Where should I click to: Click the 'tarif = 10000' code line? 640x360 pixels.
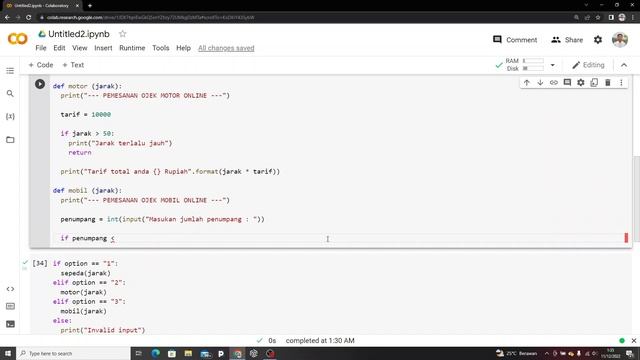[86, 115]
